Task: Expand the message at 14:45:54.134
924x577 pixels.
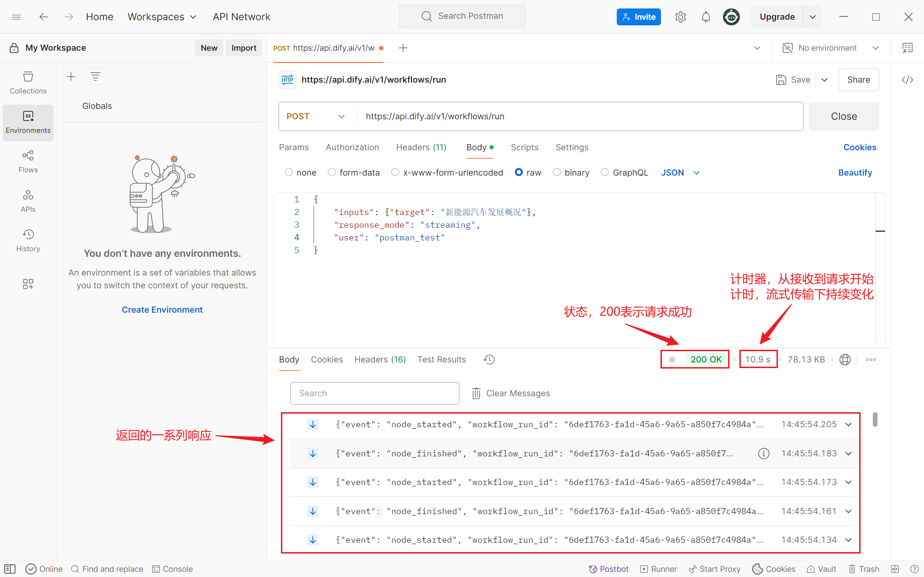Action: coord(848,540)
